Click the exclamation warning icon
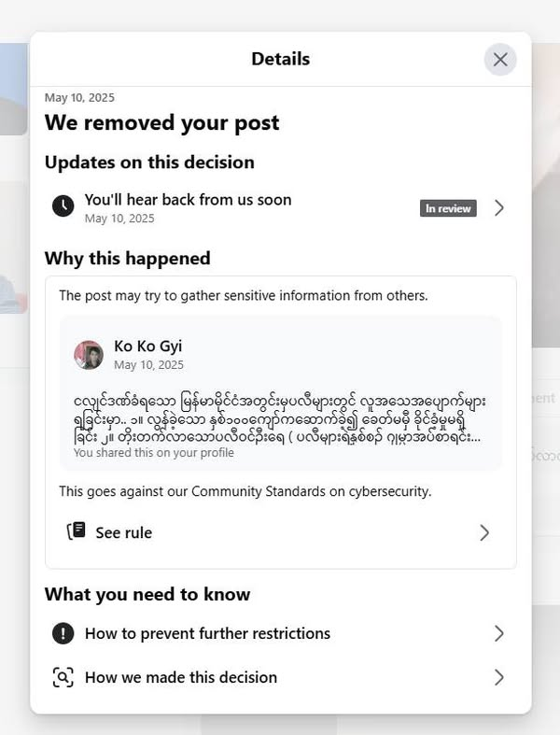This screenshot has height=735, width=560. point(63,633)
